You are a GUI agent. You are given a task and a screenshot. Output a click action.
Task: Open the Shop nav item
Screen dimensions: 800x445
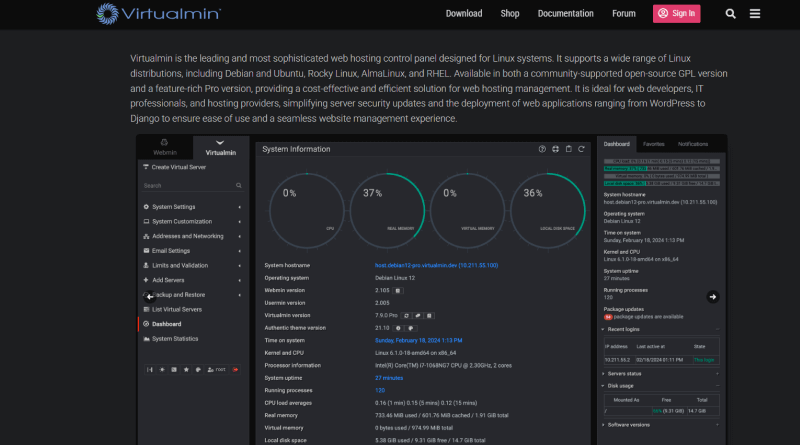510,14
